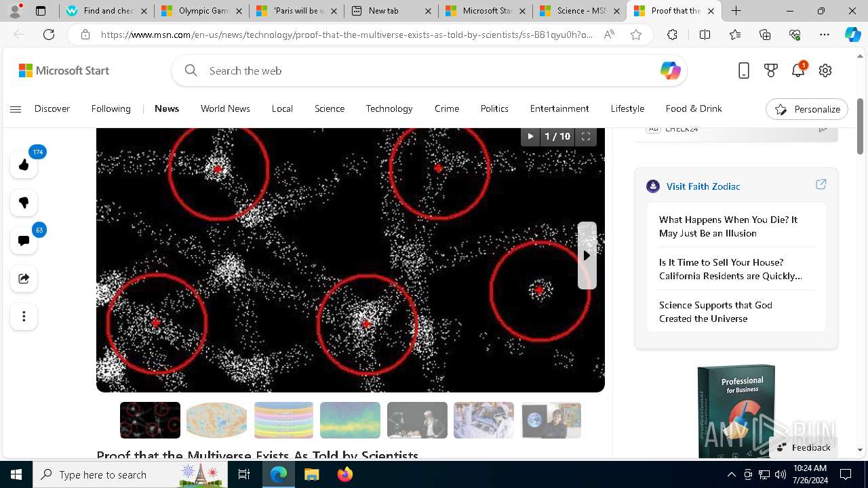Open Discover section
The width and height of the screenshot is (868, 488).
52,108
